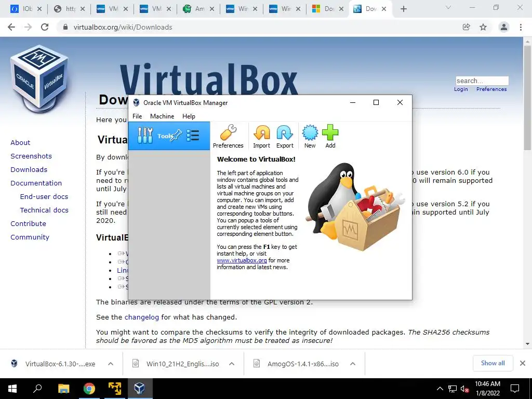Open File Explorer from taskbar
The height and width of the screenshot is (399, 532).
(x=63, y=389)
